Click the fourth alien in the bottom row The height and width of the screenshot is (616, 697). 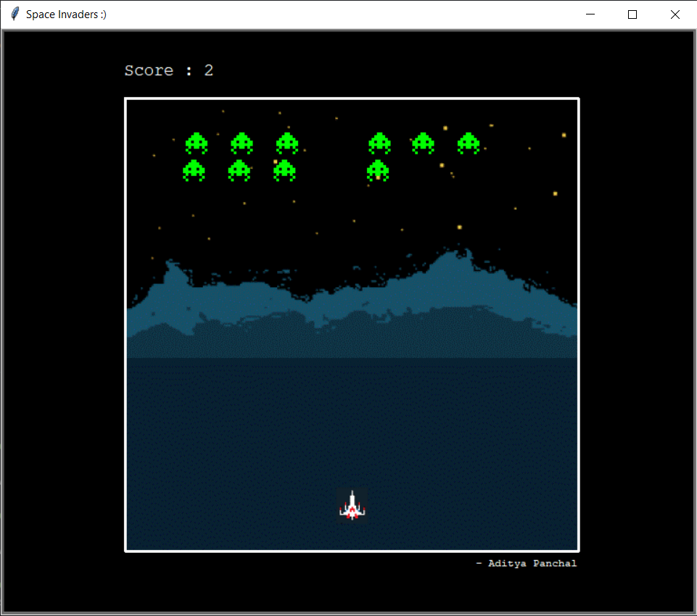(378, 170)
